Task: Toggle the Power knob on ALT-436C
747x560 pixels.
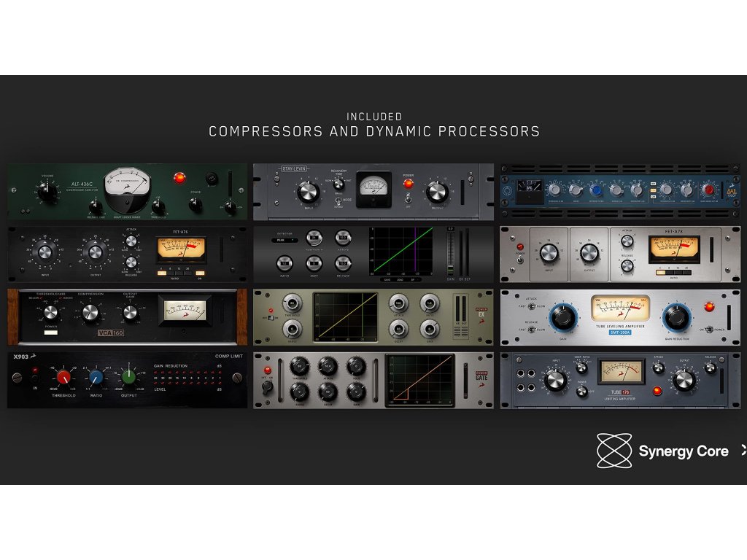Action: click(195, 205)
